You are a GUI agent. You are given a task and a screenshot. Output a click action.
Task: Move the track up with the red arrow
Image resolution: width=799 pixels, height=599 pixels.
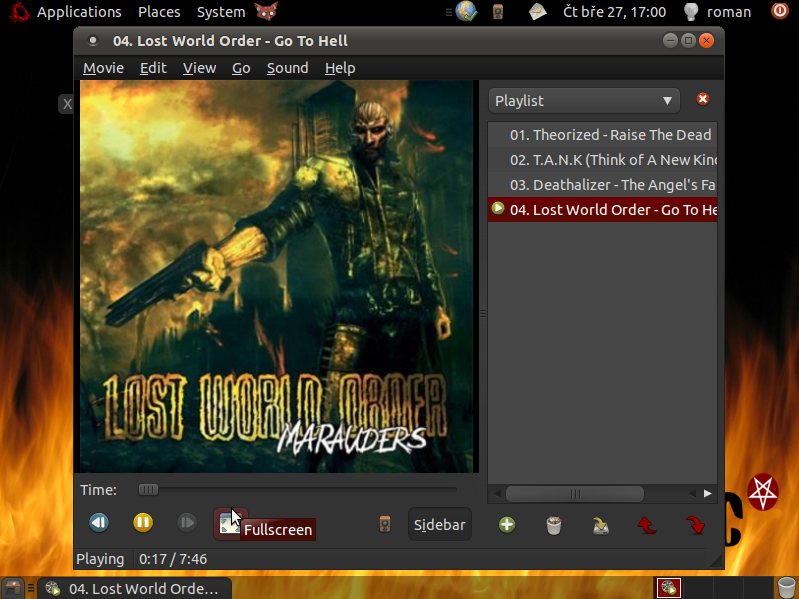point(648,525)
